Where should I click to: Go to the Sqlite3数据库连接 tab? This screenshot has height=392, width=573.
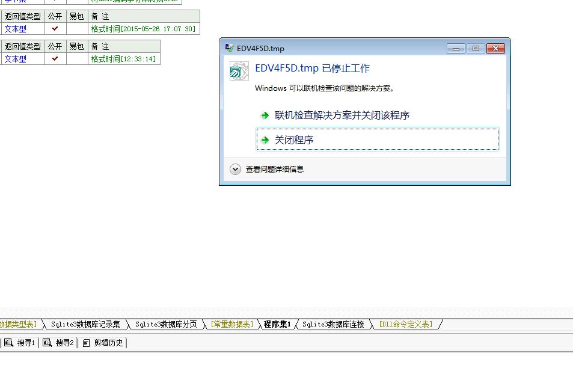pos(333,325)
